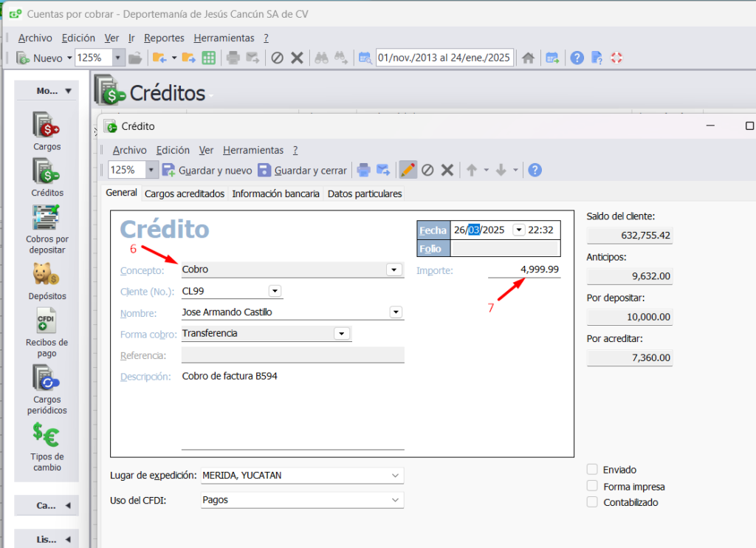Click Guardar y cerrar button
Image resolution: width=756 pixels, height=548 pixels.
(302, 171)
